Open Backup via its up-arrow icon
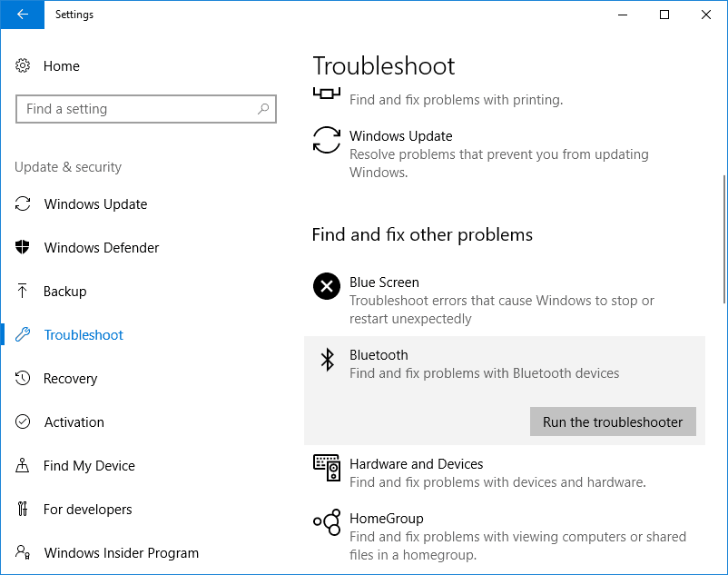Image resolution: width=728 pixels, height=575 pixels. point(23,291)
